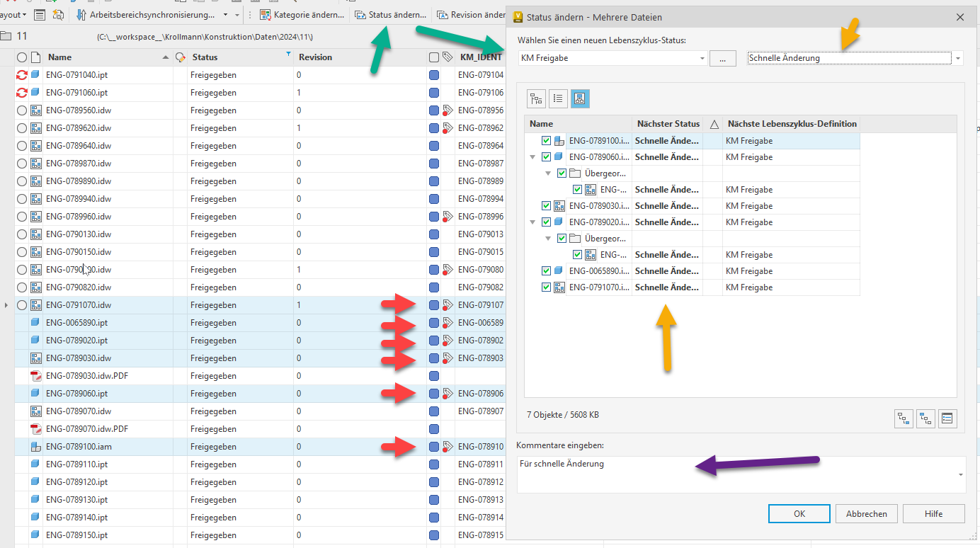
Task: Open the settings list icon below file table
Action: coord(947,418)
